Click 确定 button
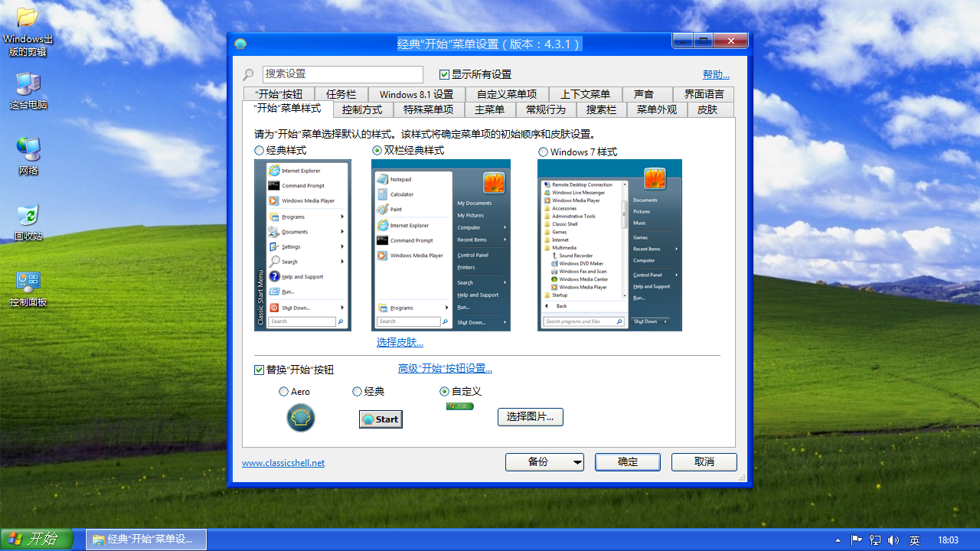The width and height of the screenshot is (980, 551). click(628, 462)
